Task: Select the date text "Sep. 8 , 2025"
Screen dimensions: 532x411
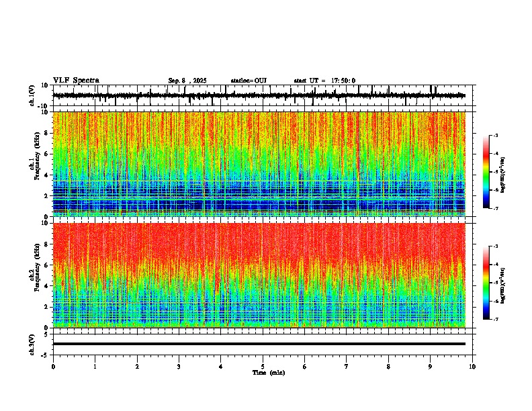Action: coord(187,81)
